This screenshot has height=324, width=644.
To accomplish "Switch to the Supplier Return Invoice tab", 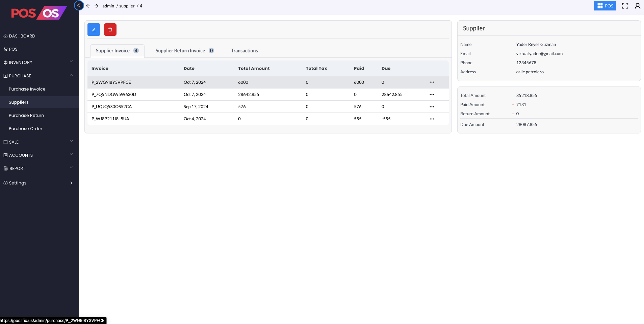I will [x=180, y=51].
